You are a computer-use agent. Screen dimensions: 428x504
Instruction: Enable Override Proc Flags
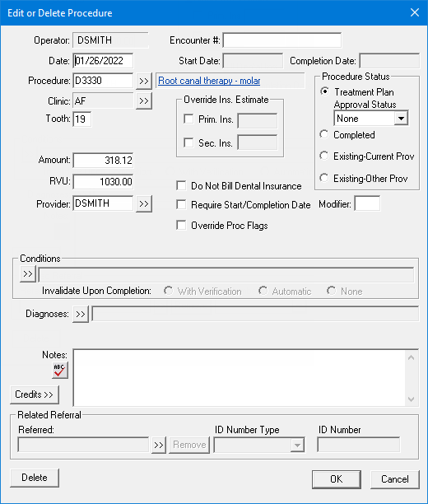pyautogui.click(x=181, y=225)
